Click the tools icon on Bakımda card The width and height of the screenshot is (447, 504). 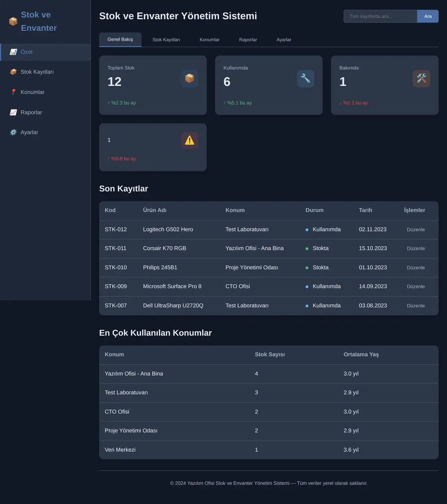(421, 79)
